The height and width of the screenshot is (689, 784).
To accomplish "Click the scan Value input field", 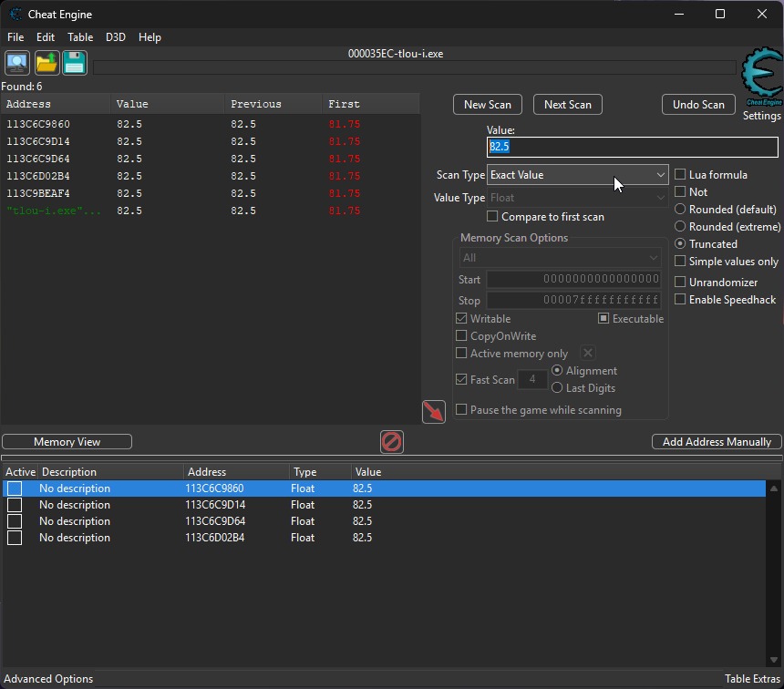I will 633,147.
